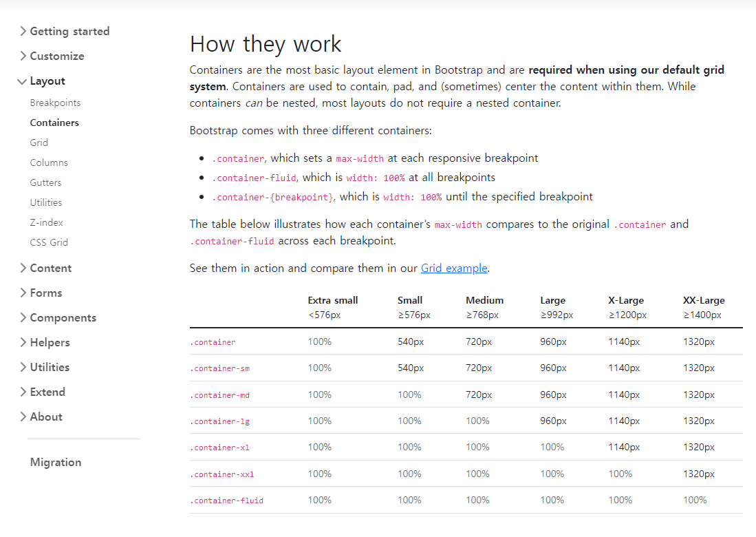Expand the Extend section chevron

tap(23, 392)
